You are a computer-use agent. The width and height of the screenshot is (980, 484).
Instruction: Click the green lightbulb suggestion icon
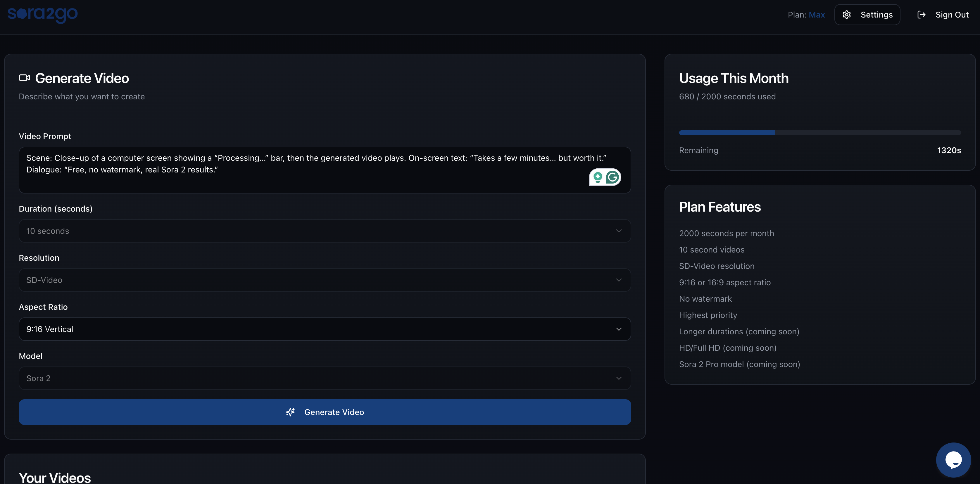[x=598, y=177]
